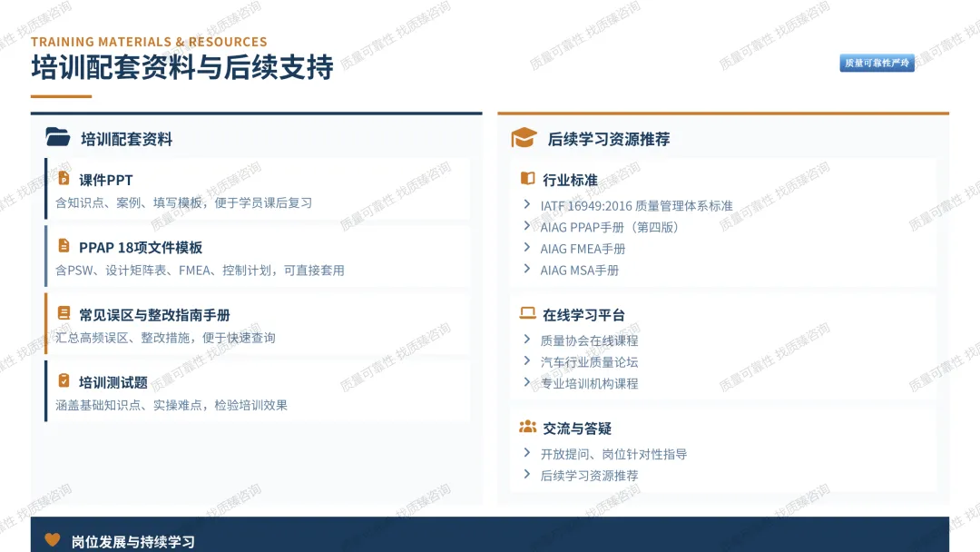980x552 pixels.
Task: Click the AIAG PPAP手册（第四版）entry
Action: [x=610, y=227]
